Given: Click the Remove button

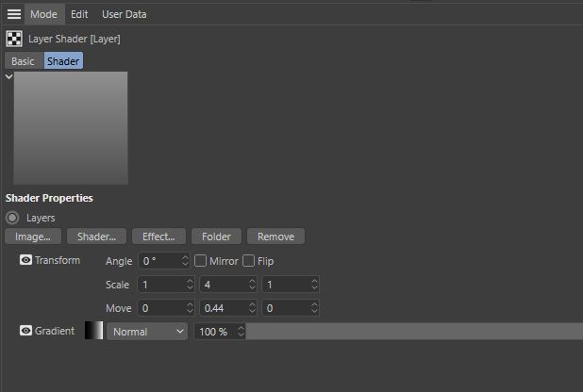Looking at the screenshot, I should click(x=275, y=237).
